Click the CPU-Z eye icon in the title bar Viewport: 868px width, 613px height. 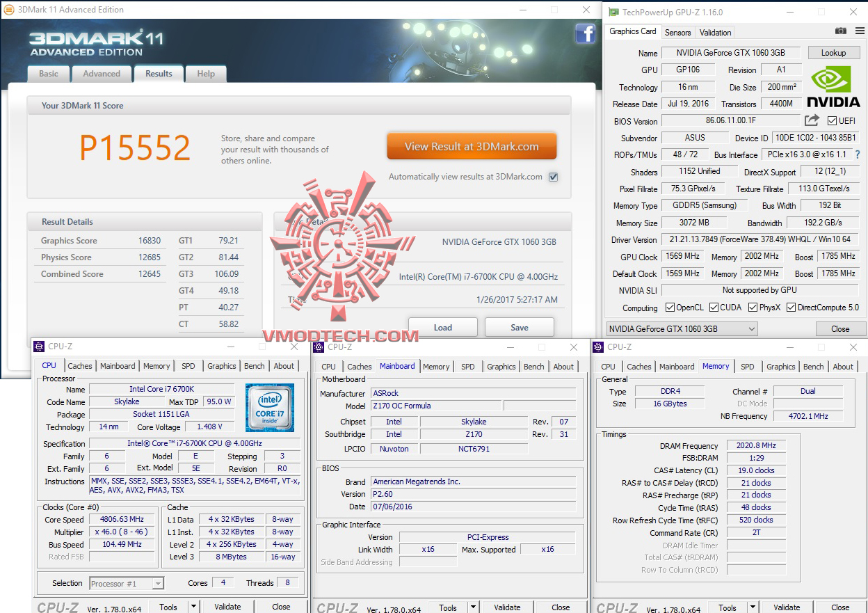[40, 347]
